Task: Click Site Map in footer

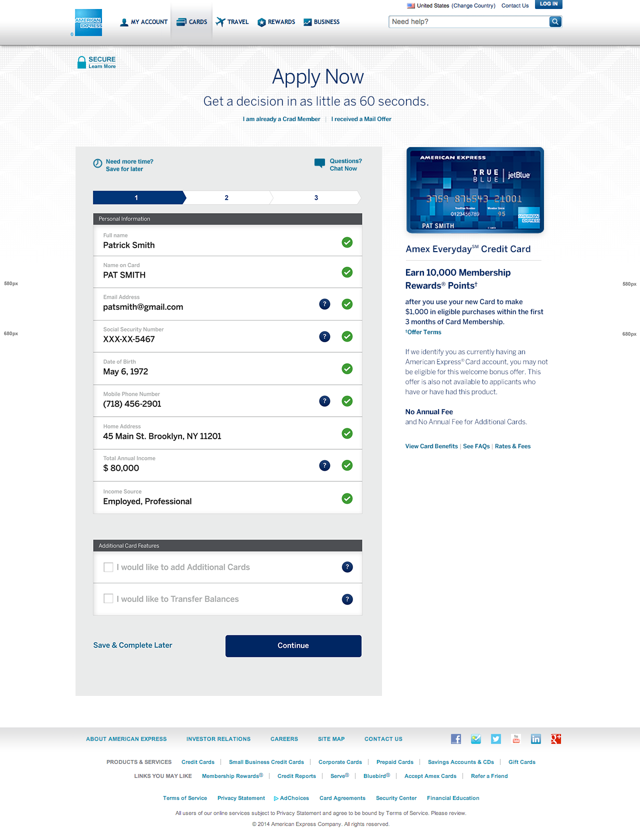Action: pyautogui.click(x=331, y=739)
